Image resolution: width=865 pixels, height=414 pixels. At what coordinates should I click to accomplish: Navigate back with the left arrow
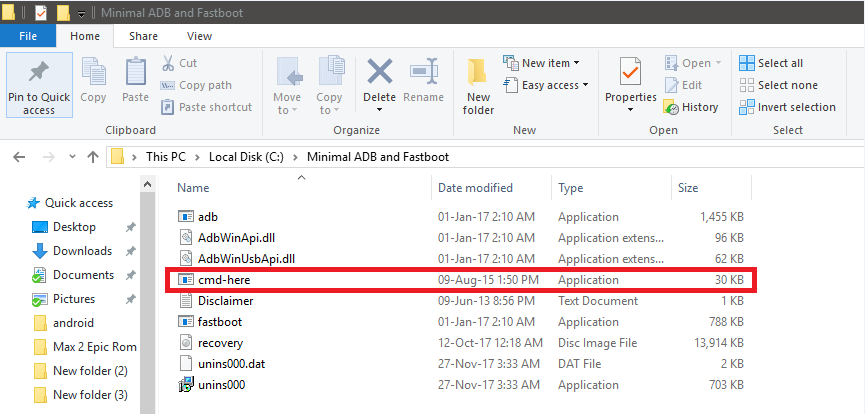(x=19, y=157)
